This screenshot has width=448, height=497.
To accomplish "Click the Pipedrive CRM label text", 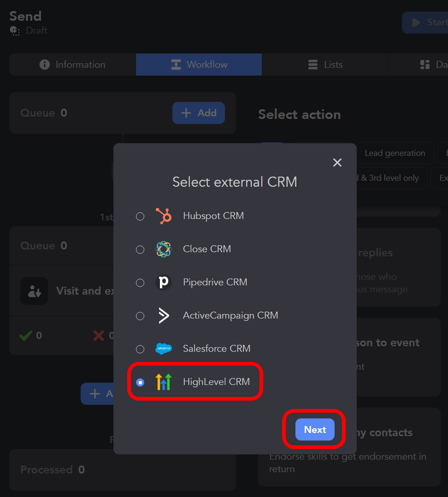I will [x=215, y=282].
